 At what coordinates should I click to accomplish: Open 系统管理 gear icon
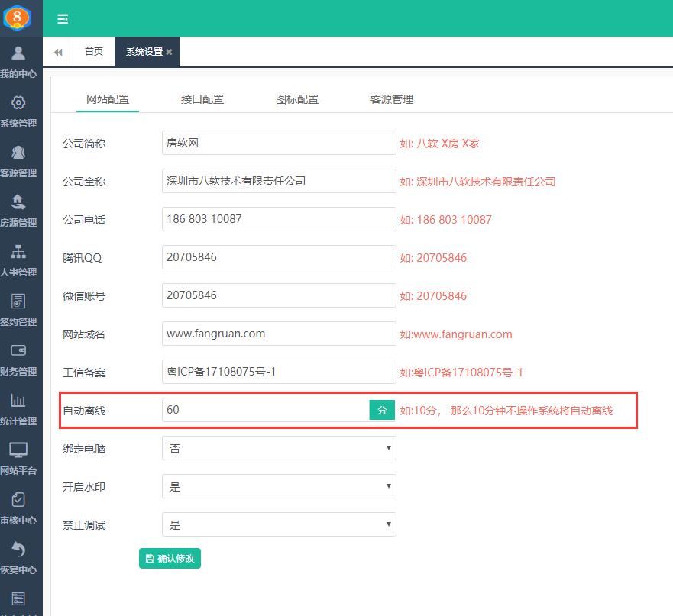[18, 103]
